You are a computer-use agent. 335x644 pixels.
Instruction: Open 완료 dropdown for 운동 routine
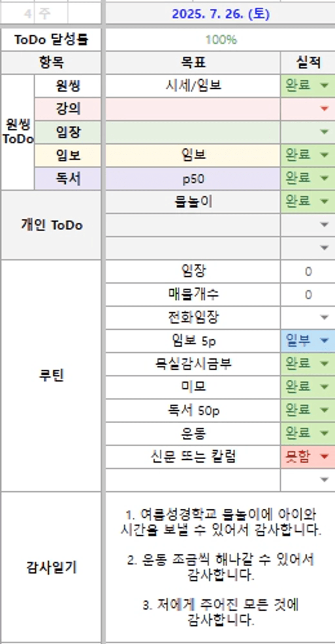pyautogui.click(x=324, y=433)
